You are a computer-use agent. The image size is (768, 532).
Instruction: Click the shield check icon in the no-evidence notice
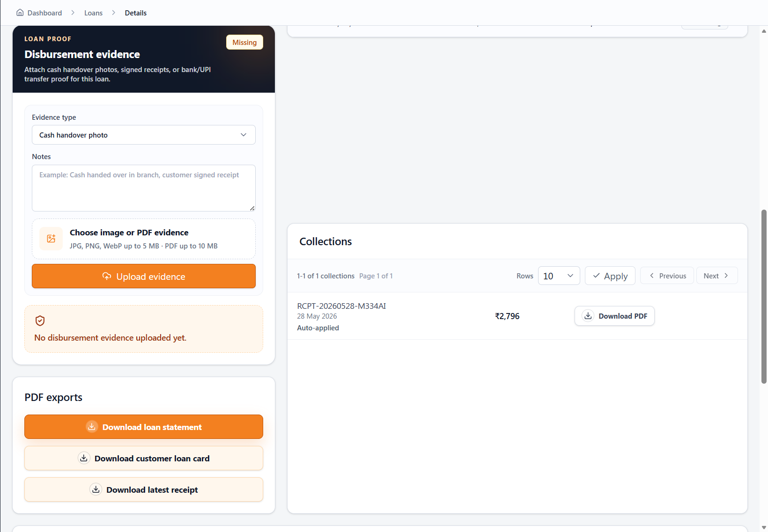click(x=40, y=321)
